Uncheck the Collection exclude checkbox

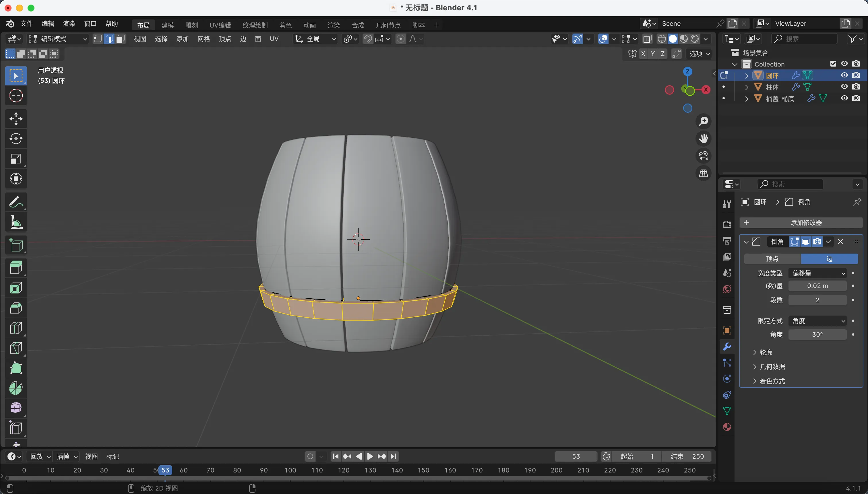tap(833, 64)
